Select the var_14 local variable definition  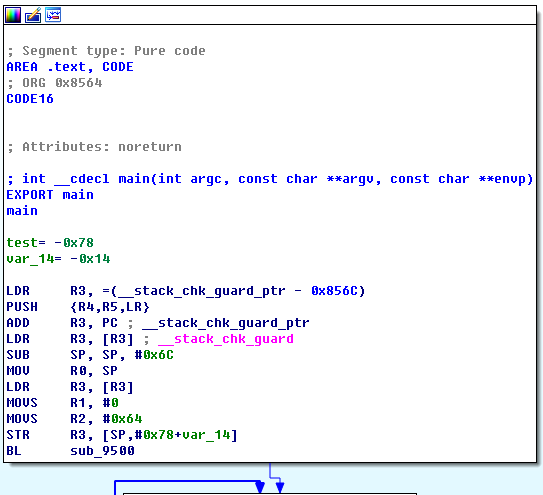(58, 259)
